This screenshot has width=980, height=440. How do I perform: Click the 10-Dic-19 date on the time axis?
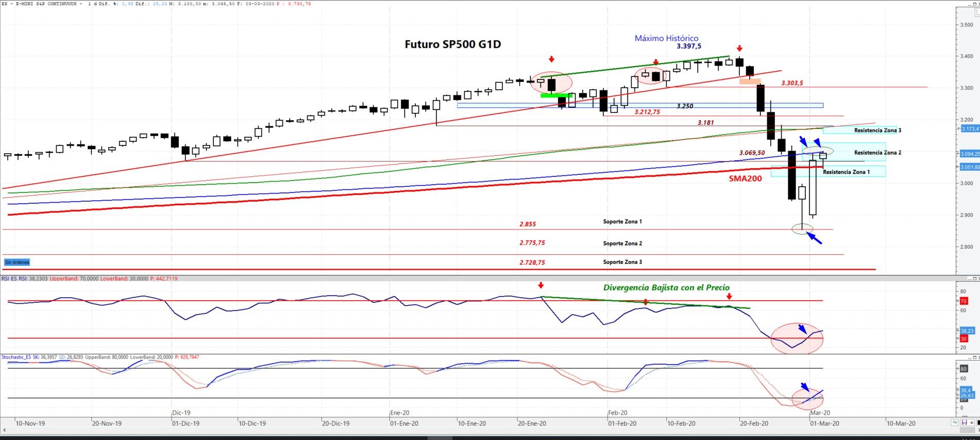[x=252, y=423]
